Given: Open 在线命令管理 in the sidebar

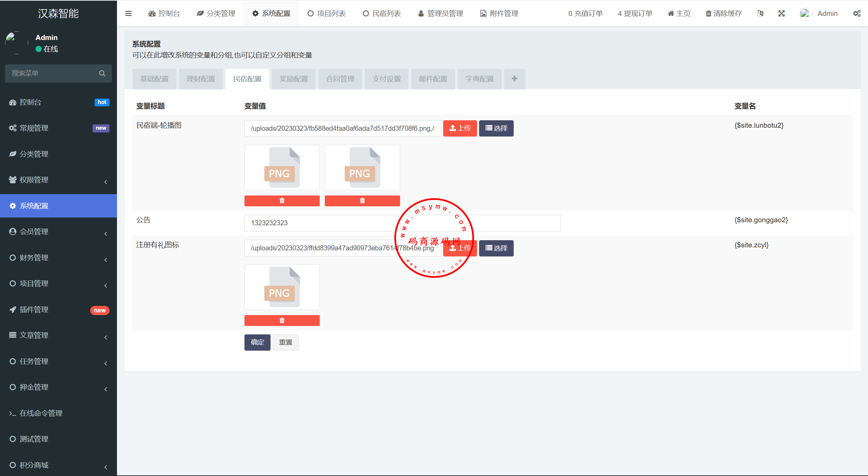Looking at the screenshot, I should (x=58, y=413).
